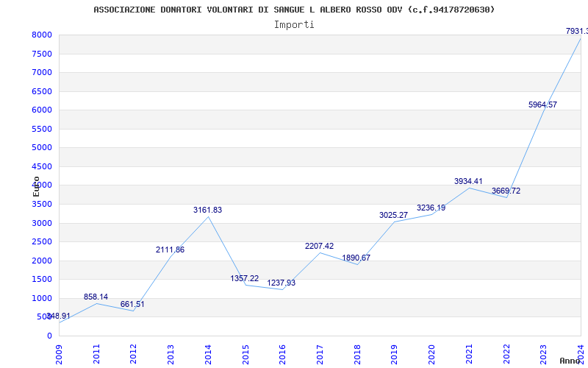Select the 'Importi' subtitle

point(294,25)
